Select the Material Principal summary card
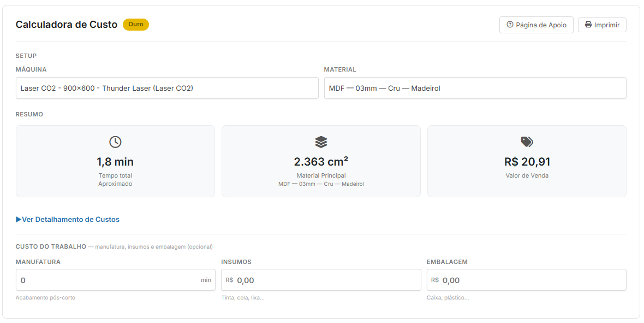 321,161
